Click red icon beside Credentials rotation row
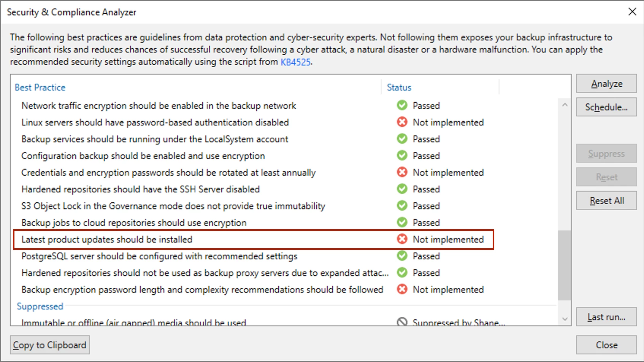Viewport: 644px width, 362px height. coord(402,172)
